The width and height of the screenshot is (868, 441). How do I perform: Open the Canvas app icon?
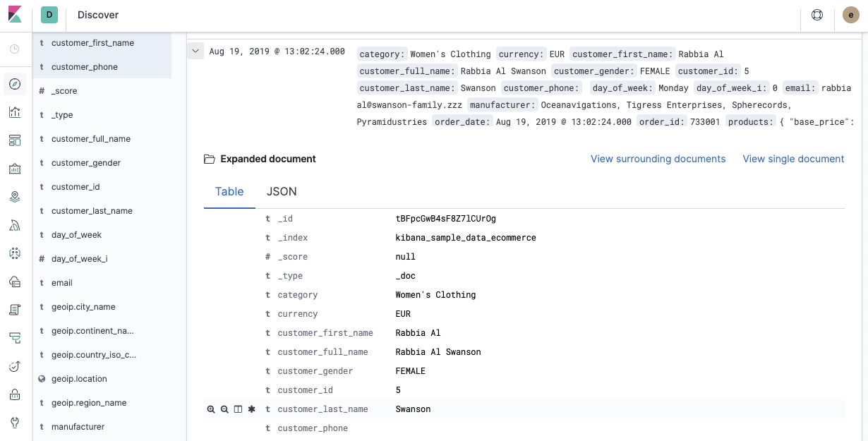[x=15, y=169]
